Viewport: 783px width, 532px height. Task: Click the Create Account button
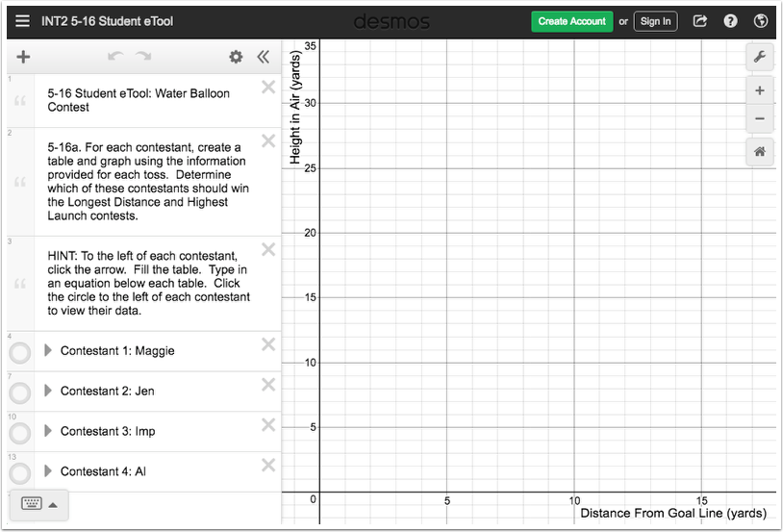pyautogui.click(x=571, y=21)
